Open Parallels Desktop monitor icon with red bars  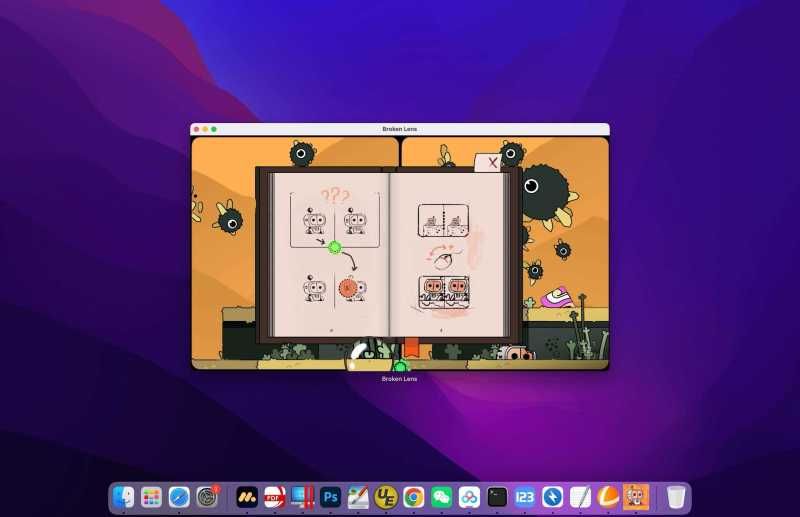[303, 497]
